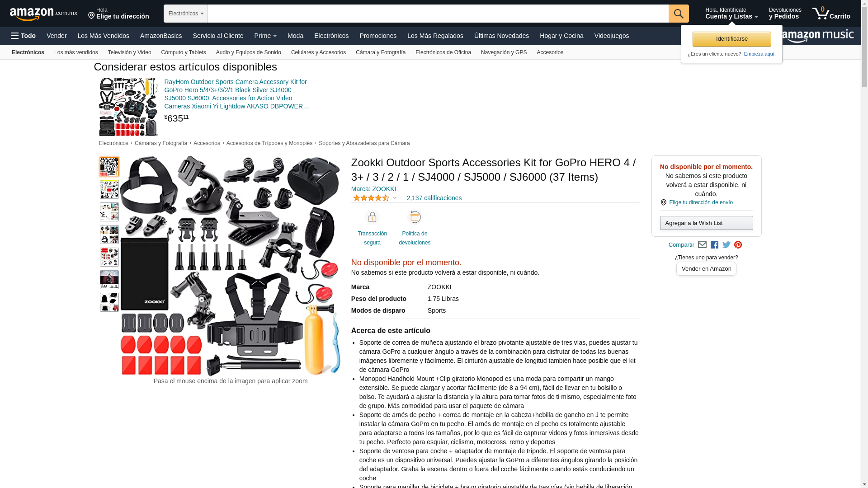Expand star rating breakdown chevron
This screenshot has height=488, width=868.
tap(395, 198)
